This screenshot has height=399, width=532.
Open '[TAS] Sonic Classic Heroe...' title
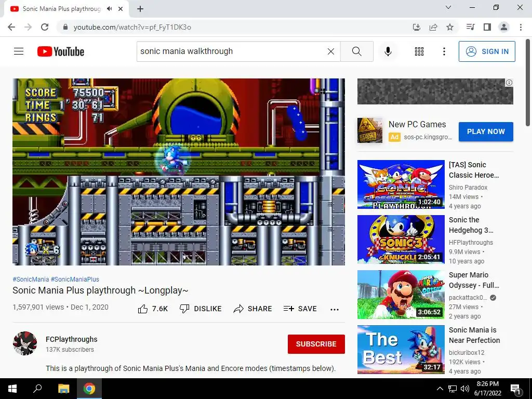474,170
